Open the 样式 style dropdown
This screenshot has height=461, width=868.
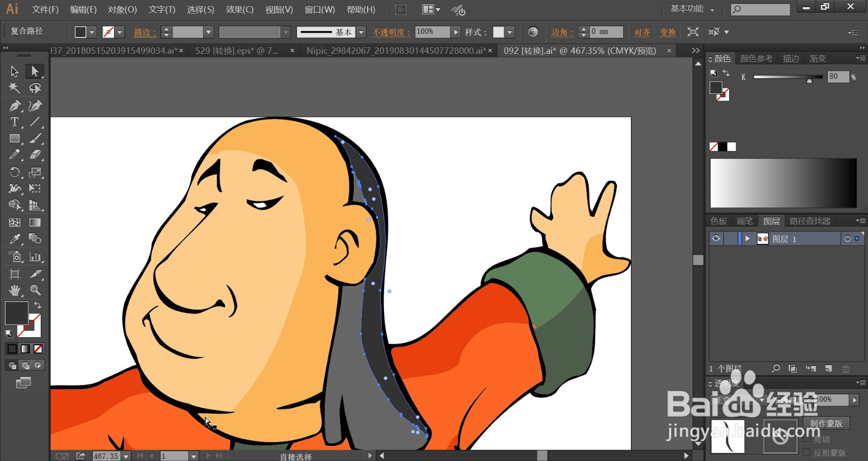510,32
